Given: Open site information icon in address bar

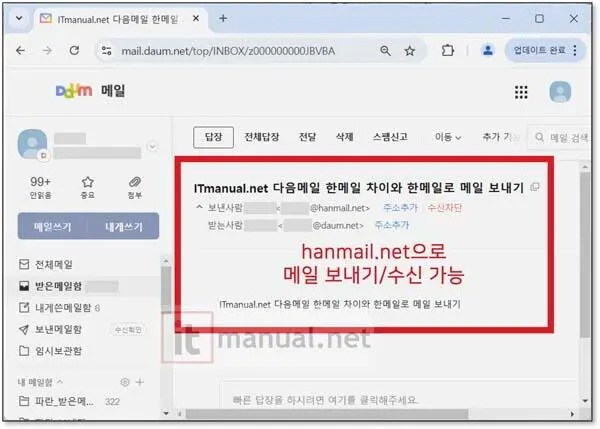Looking at the screenshot, I should click(106, 51).
